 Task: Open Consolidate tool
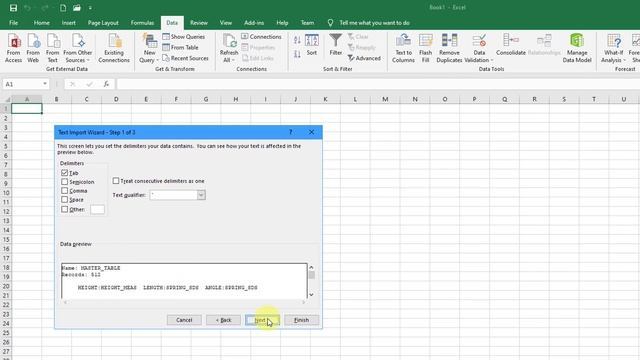point(511,44)
